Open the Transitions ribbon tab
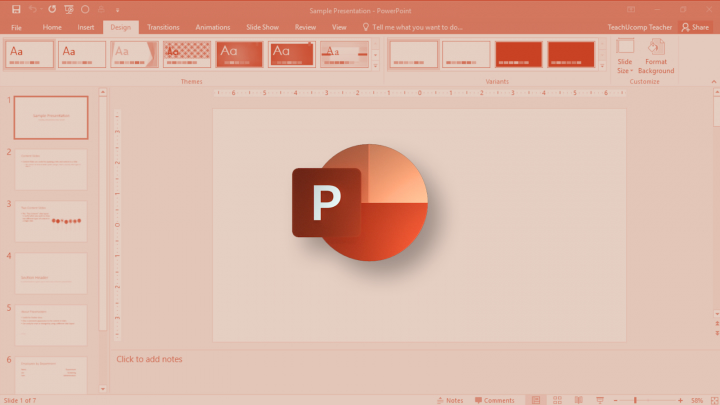The image size is (720, 405). click(163, 27)
